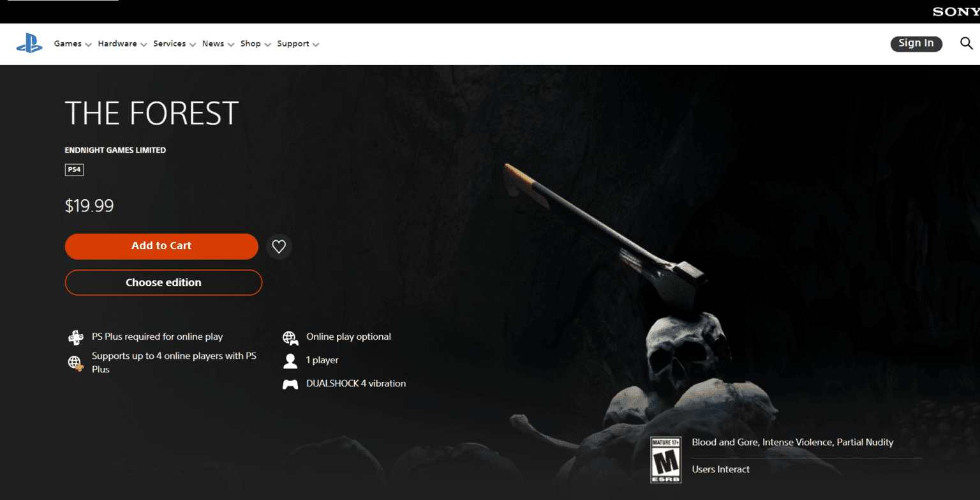Click the PS Plus required icon
Viewport: 980px width, 500px height.
[76, 337]
